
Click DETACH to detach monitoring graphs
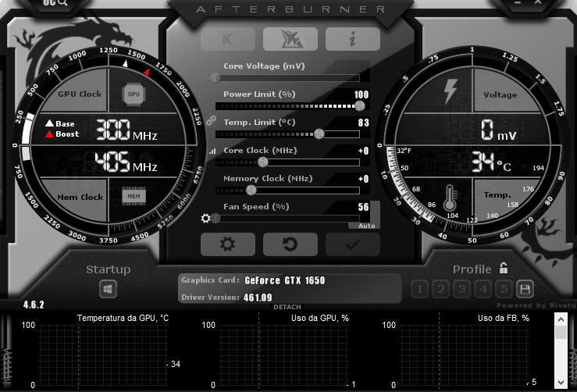pos(287,307)
